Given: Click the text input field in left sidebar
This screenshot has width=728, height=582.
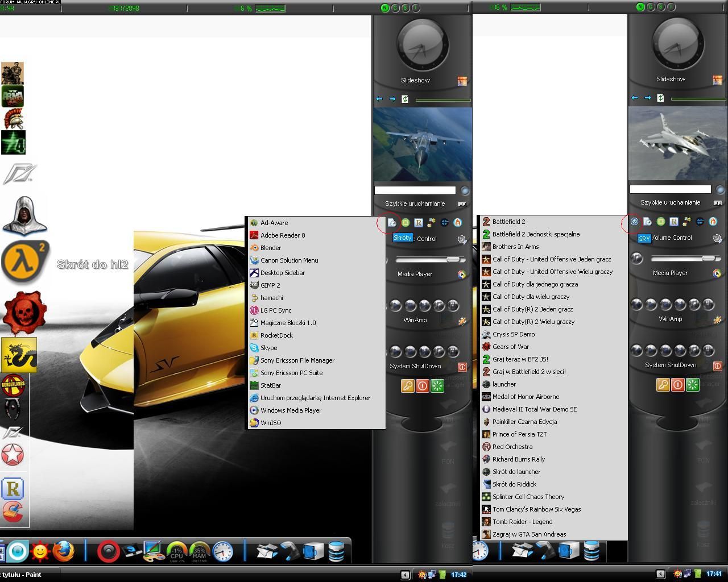Looking at the screenshot, I should 415,190.
